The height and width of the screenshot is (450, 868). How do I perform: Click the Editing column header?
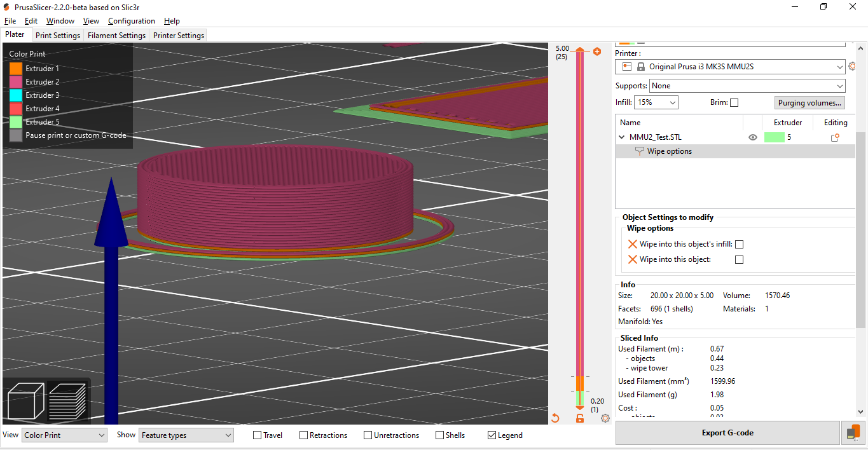click(x=836, y=123)
